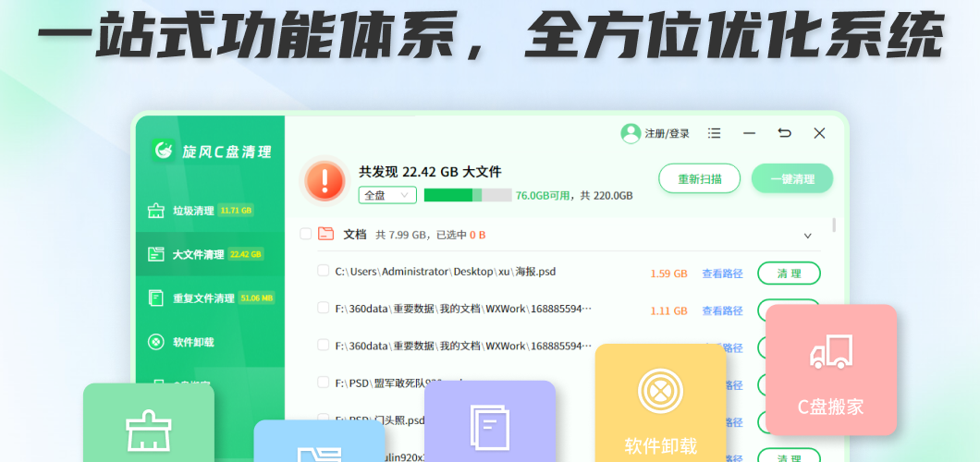Select 大文件清理 in the sidebar
980x462 pixels.
click(x=210, y=254)
